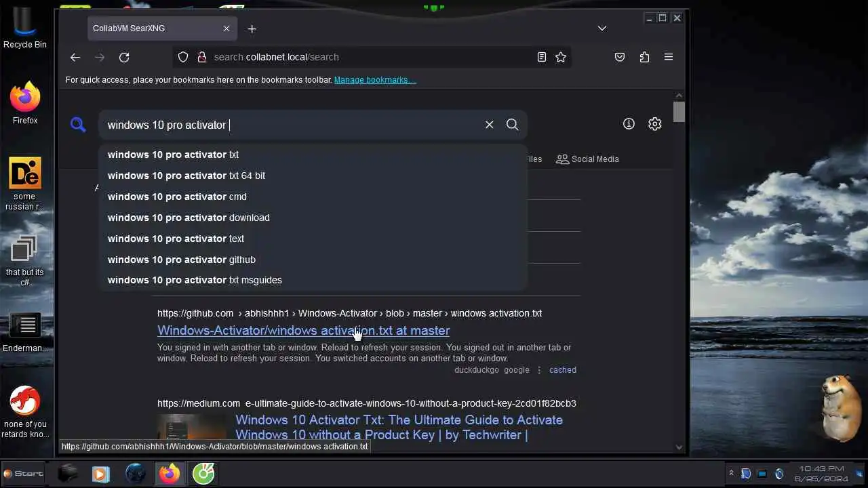868x488 pixels.
Task: Submit search with the magnifier button
Action: [x=513, y=125]
